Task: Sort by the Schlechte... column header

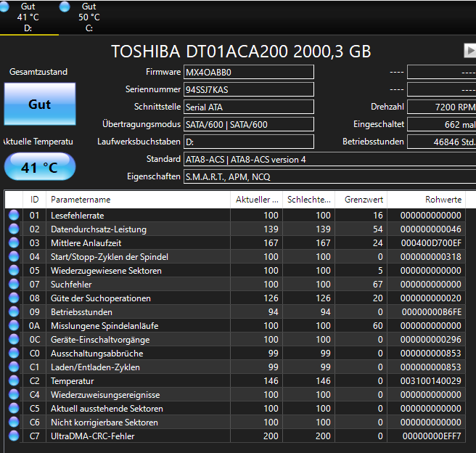Action: (308, 200)
